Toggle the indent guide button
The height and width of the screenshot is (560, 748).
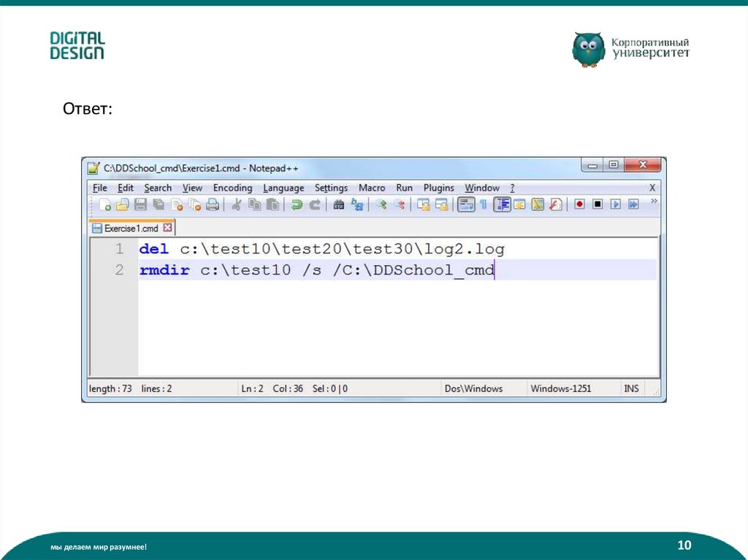point(502,205)
